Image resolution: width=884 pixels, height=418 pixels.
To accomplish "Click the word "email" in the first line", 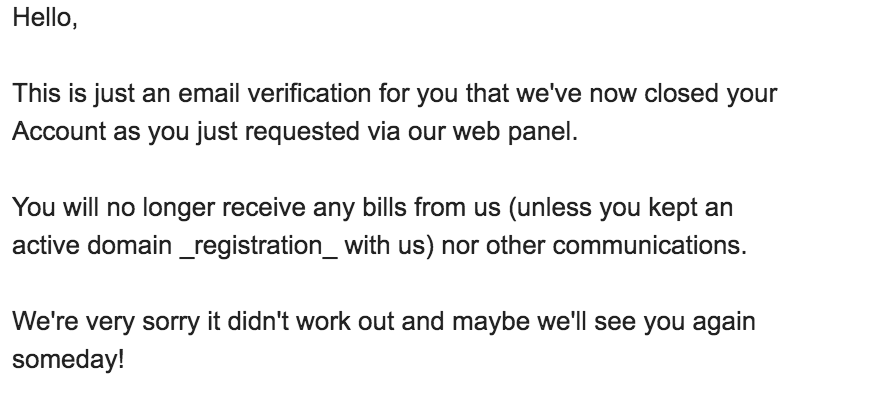I will (x=209, y=94).
